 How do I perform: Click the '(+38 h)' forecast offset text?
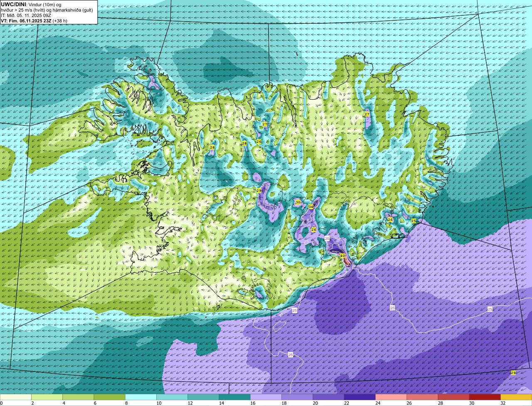point(60,21)
